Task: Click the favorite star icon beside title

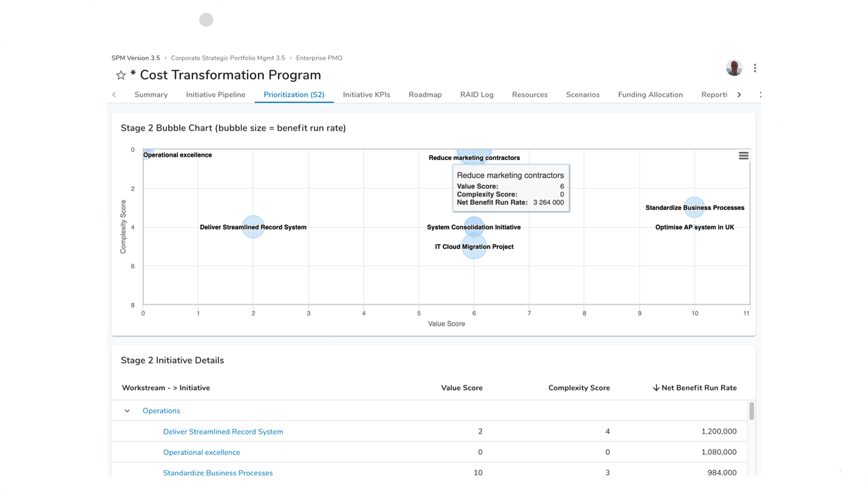Action: click(121, 75)
